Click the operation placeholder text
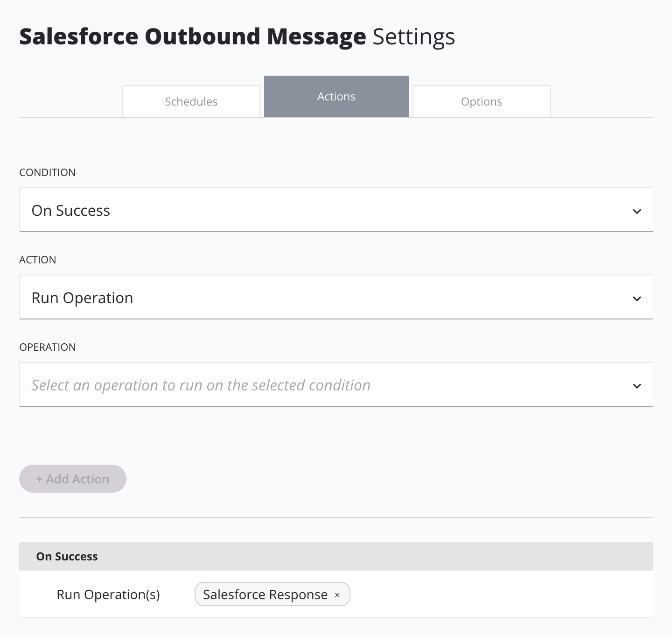The width and height of the screenshot is (672, 637). coord(201,385)
